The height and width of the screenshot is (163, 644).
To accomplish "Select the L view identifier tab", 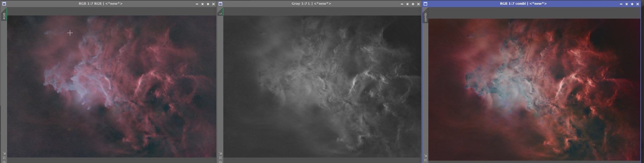I will [220, 13].
